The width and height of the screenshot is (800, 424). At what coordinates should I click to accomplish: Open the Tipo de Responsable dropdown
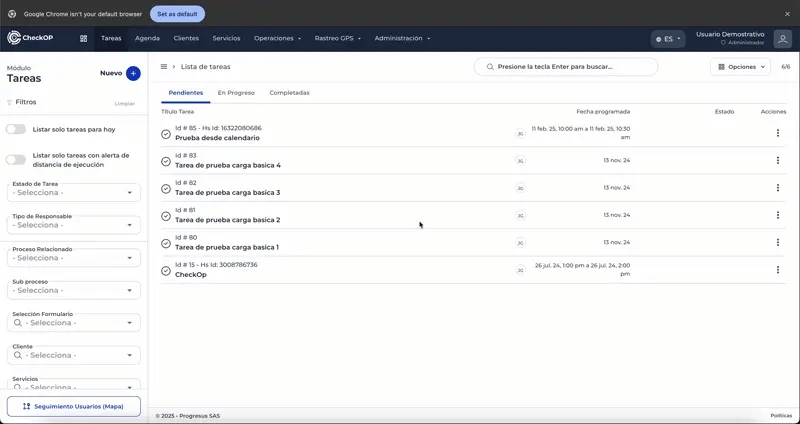[73, 225]
